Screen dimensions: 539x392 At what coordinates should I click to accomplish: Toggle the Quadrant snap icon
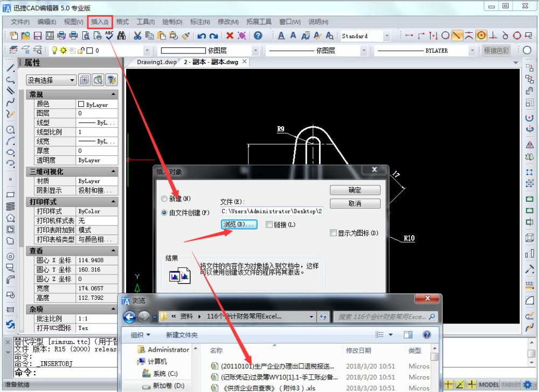(x=517, y=36)
